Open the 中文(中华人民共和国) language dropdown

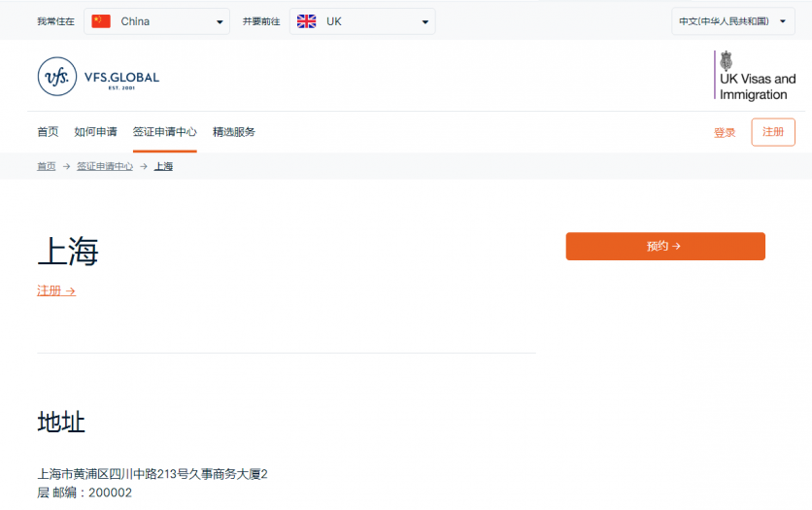click(732, 21)
